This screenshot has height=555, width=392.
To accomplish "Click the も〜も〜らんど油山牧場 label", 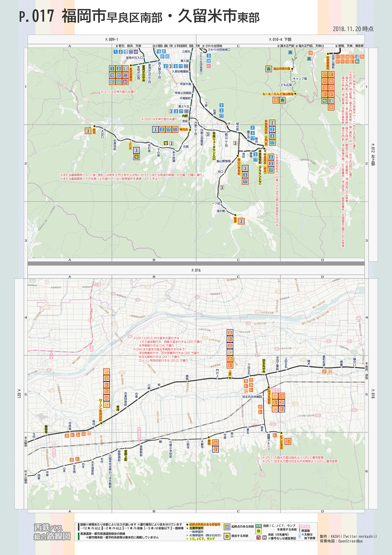I will pyautogui.click(x=278, y=94).
